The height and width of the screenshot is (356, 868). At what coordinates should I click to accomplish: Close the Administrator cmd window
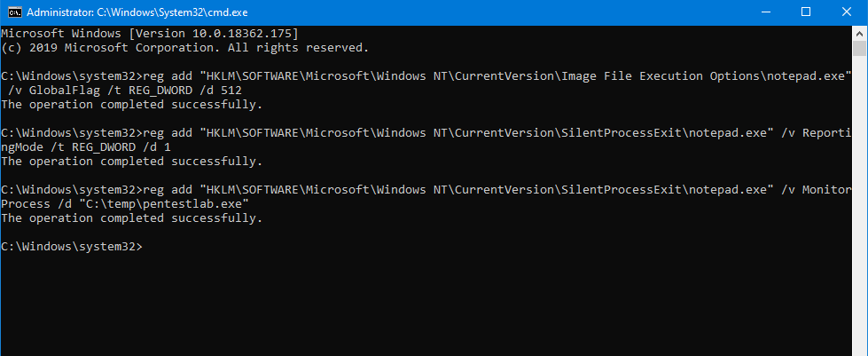847,12
